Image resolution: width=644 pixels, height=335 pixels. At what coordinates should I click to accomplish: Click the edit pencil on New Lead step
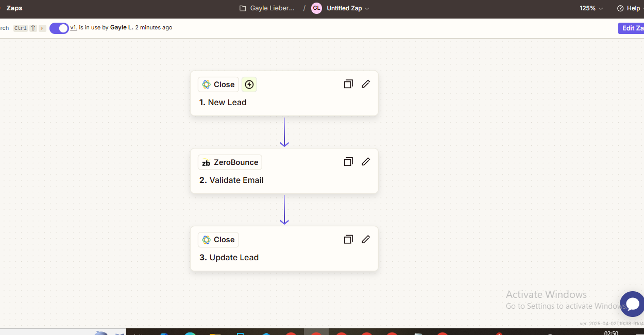click(366, 84)
